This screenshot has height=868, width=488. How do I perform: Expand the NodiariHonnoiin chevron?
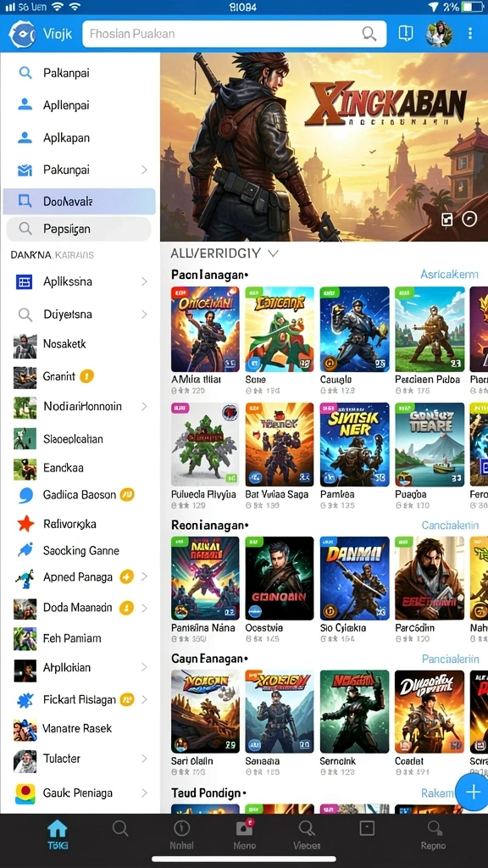point(144,407)
